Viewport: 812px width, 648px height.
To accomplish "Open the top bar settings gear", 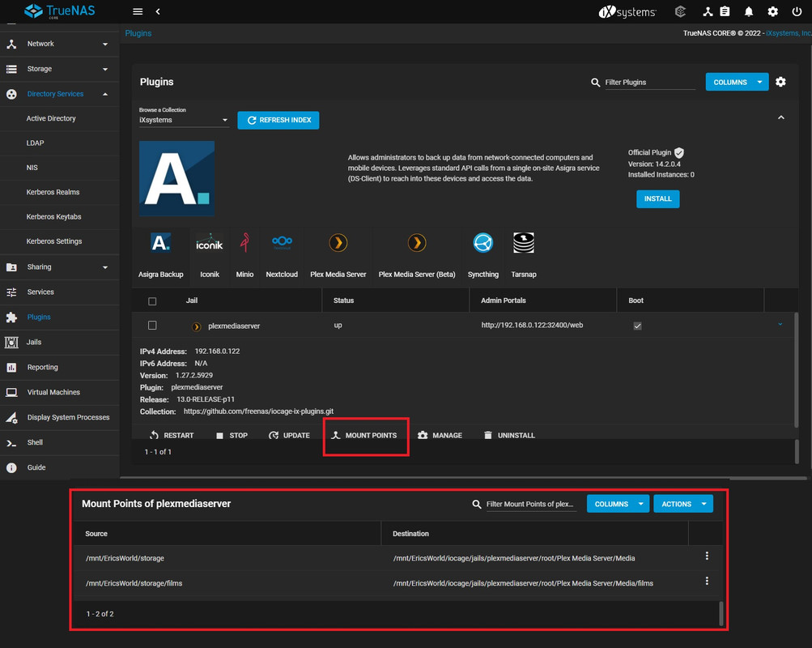I will (x=772, y=11).
